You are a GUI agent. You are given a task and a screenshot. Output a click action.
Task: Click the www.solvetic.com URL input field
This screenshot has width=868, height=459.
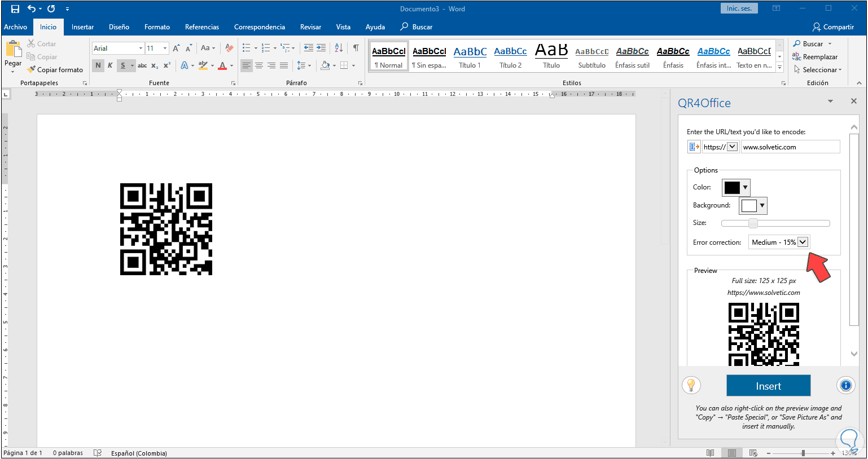click(790, 147)
